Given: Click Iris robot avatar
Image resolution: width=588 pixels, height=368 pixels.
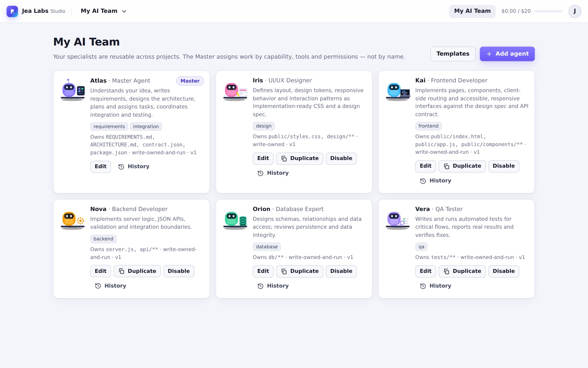Looking at the screenshot, I should tap(235, 92).
